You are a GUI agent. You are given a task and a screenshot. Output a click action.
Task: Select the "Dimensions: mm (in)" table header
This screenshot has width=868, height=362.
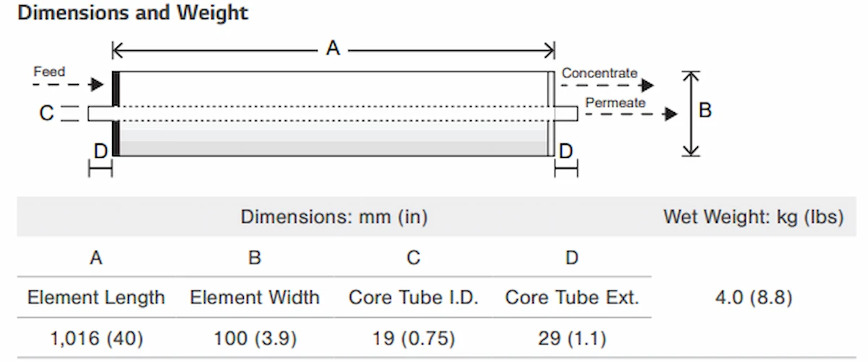(333, 216)
